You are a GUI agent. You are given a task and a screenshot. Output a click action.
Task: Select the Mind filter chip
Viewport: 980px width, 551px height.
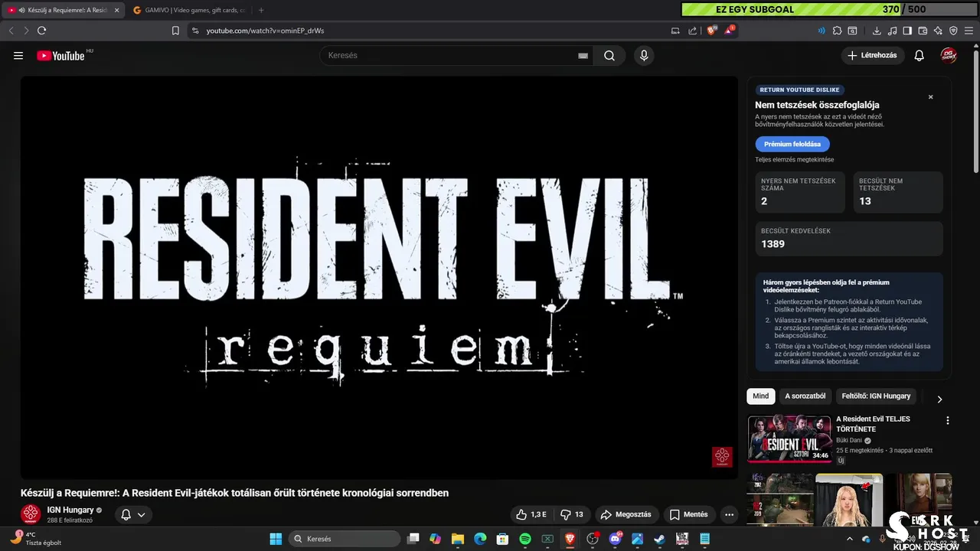click(760, 396)
